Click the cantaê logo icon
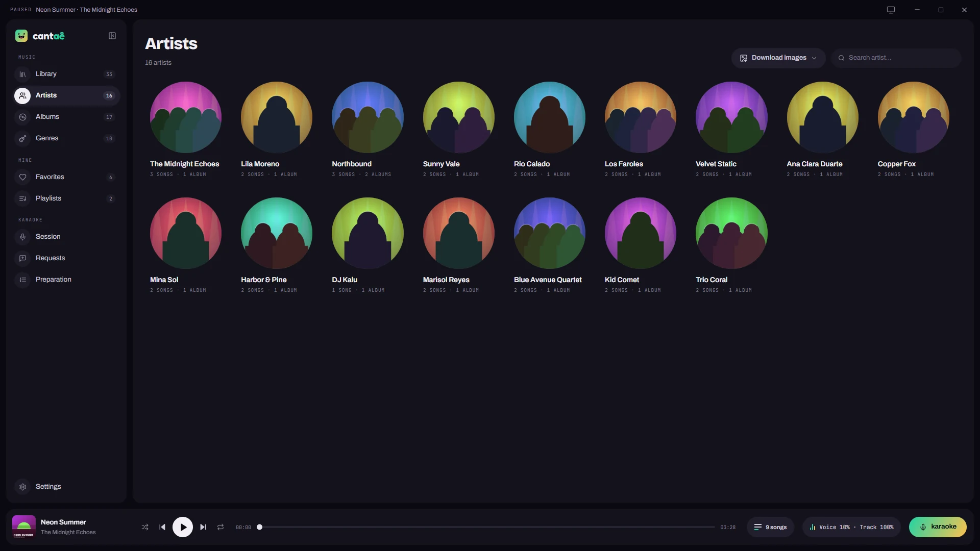Viewport: 980px width, 551px height. 21,36
